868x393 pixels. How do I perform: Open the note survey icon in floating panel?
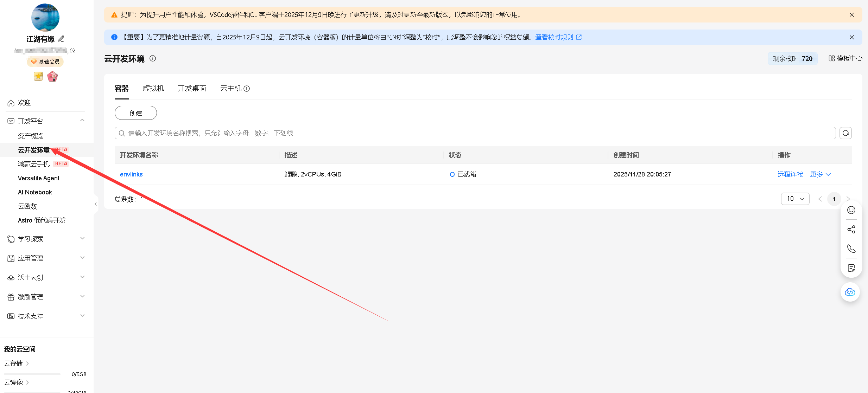point(851,268)
